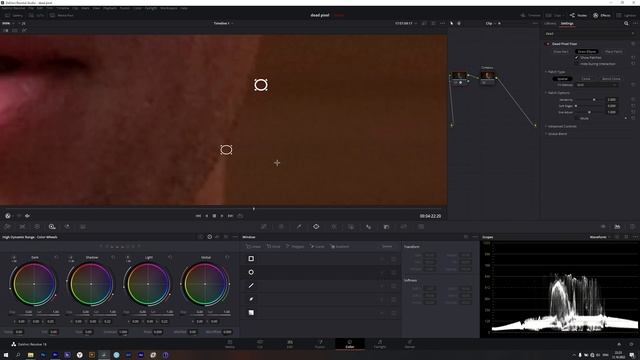
Task: Open the Fill Method dropdown
Action: 596,85
